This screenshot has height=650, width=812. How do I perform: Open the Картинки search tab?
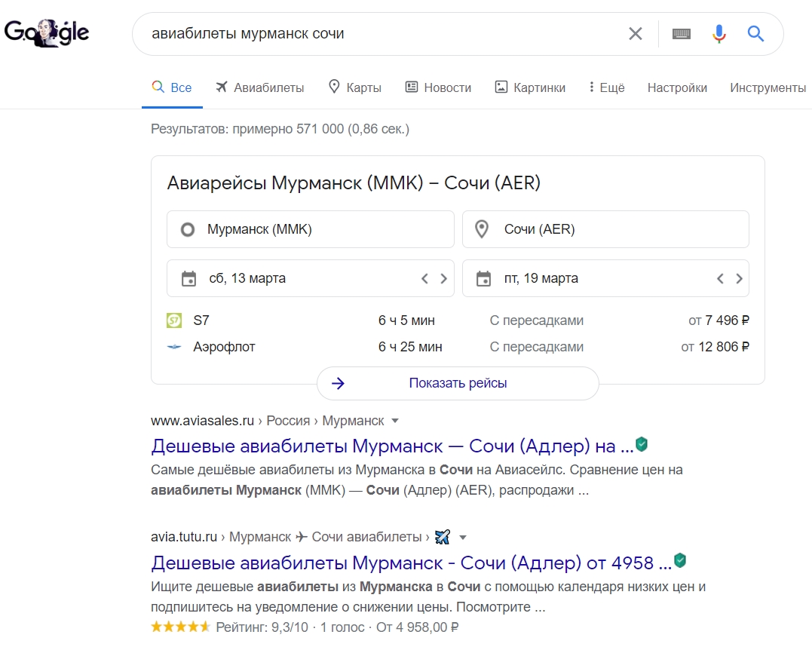point(529,87)
